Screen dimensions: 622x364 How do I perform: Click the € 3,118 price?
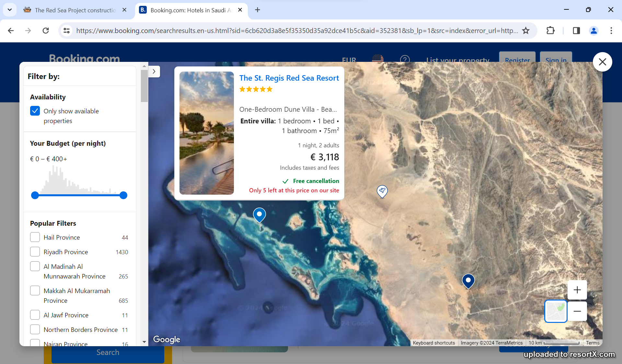pyautogui.click(x=325, y=157)
